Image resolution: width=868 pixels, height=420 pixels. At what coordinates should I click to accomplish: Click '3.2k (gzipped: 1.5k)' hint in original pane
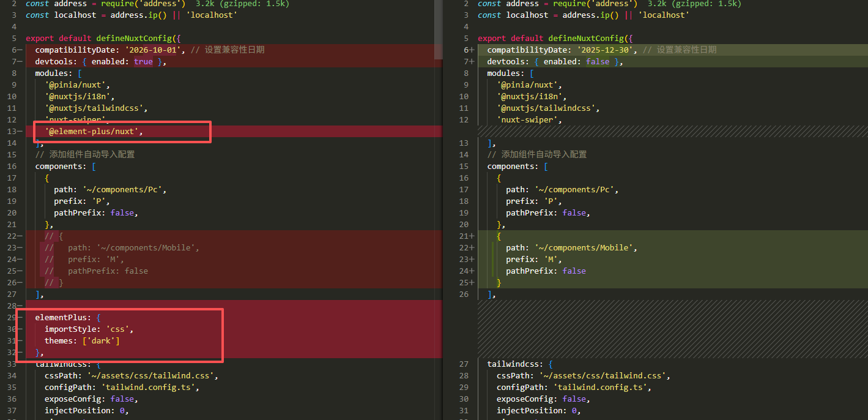pyautogui.click(x=242, y=4)
